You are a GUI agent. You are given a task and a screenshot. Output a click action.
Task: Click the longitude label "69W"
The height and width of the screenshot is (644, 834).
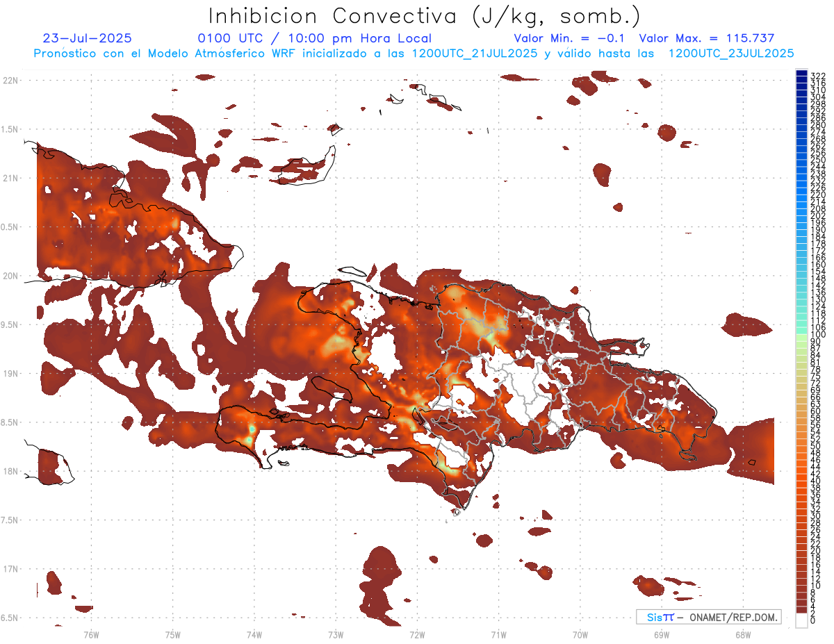coord(662,634)
